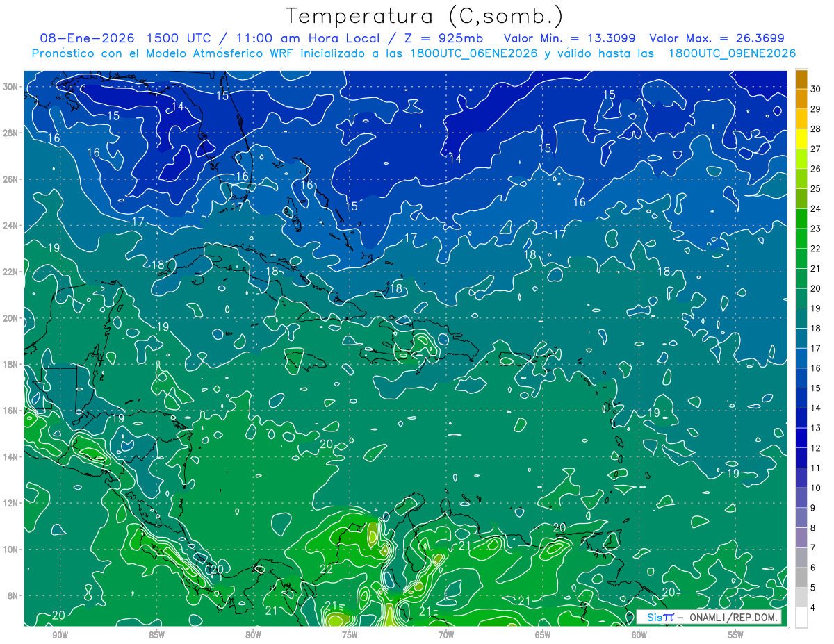Click the 18N latitude axis label
834x644 pixels.
coord(12,364)
